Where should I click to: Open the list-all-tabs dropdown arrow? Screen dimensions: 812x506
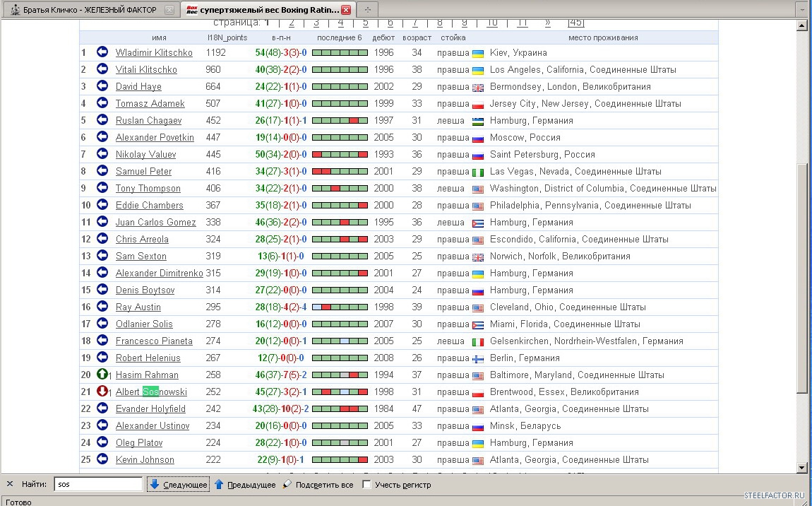click(801, 10)
